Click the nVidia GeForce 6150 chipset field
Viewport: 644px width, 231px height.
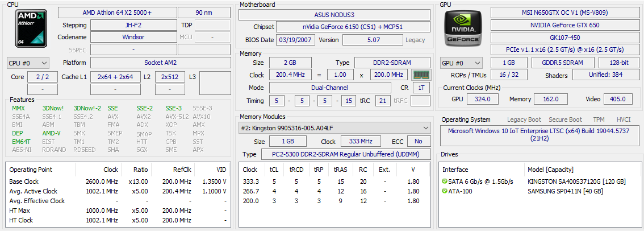pos(353,27)
